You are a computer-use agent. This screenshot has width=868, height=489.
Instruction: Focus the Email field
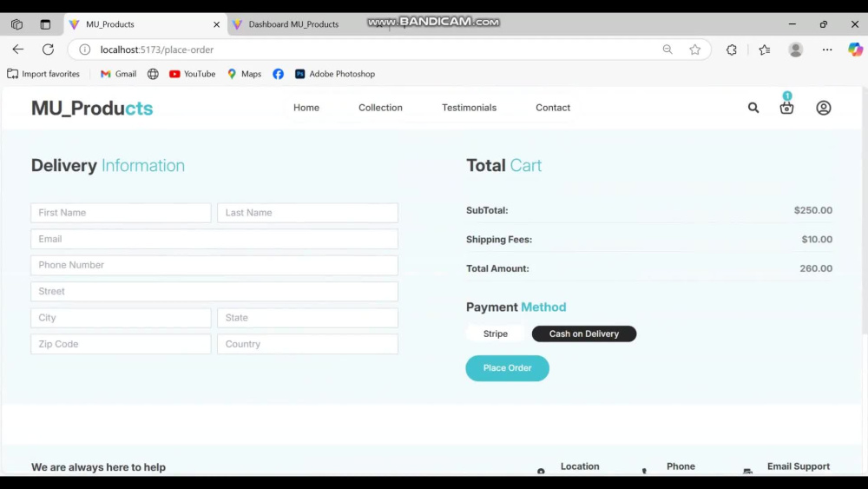point(214,239)
